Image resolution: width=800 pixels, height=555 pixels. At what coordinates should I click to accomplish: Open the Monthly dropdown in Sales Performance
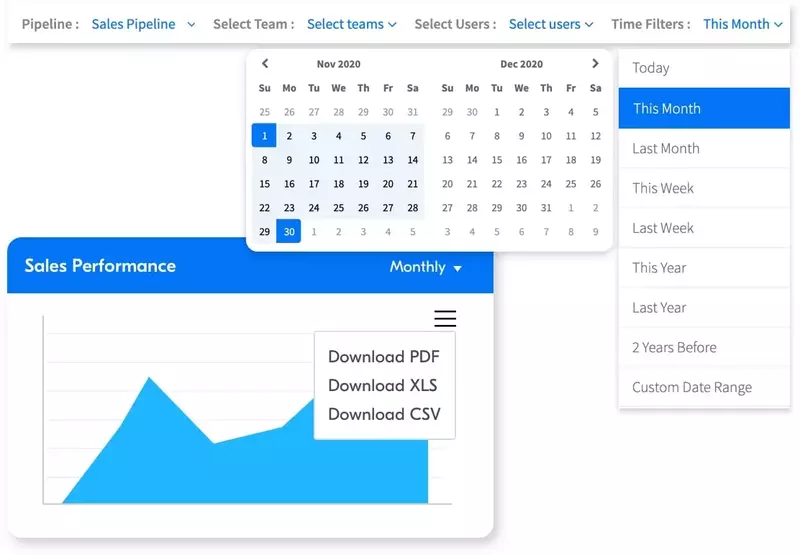(426, 267)
